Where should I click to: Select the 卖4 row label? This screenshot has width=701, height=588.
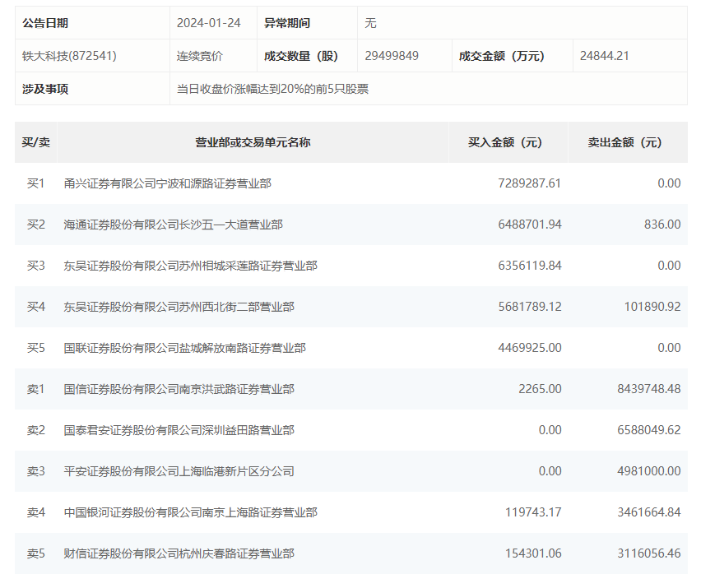[35, 512]
